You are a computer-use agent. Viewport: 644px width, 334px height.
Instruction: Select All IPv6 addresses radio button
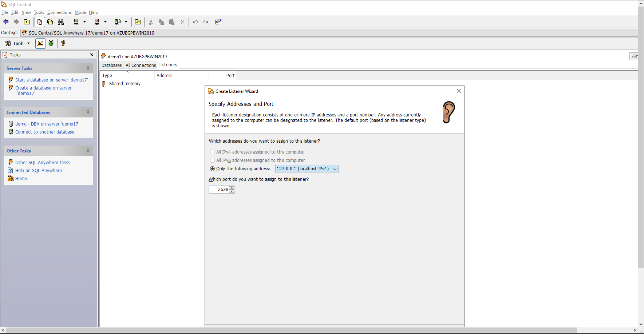pyautogui.click(x=212, y=160)
